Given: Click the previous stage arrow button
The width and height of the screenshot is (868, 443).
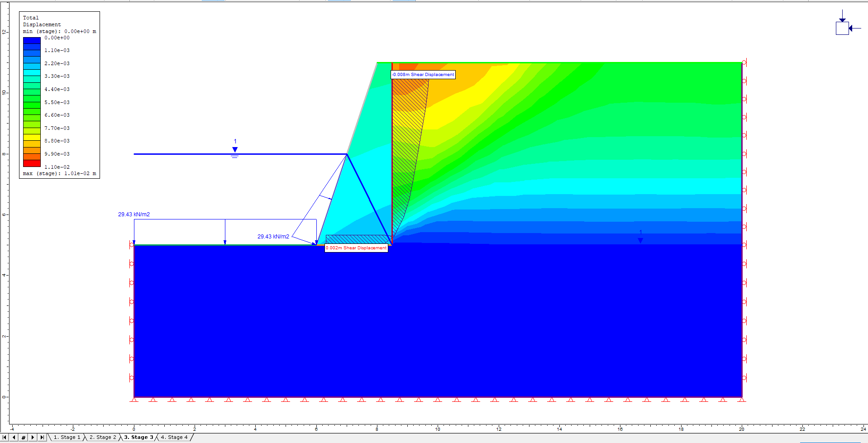Looking at the screenshot, I should click(14, 437).
